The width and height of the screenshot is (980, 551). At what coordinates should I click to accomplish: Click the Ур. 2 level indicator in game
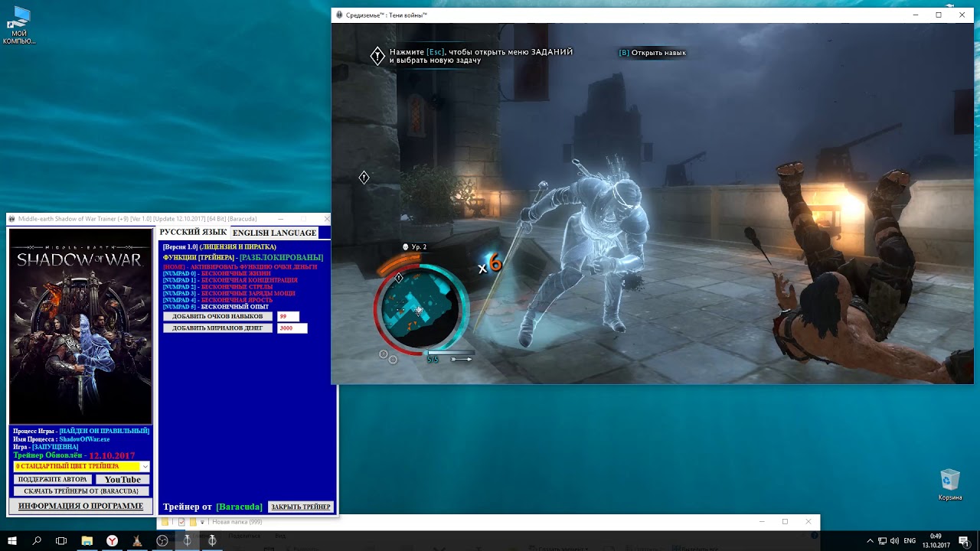pyautogui.click(x=415, y=246)
